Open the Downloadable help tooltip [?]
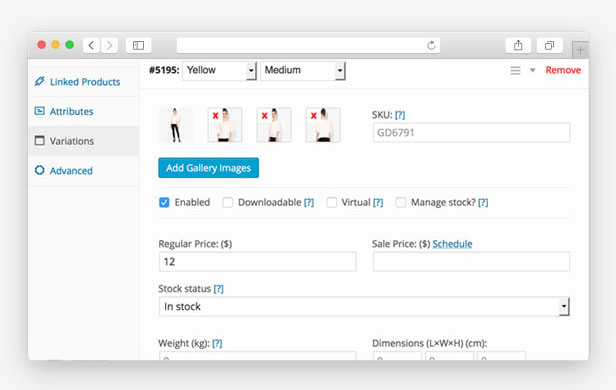 309,202
